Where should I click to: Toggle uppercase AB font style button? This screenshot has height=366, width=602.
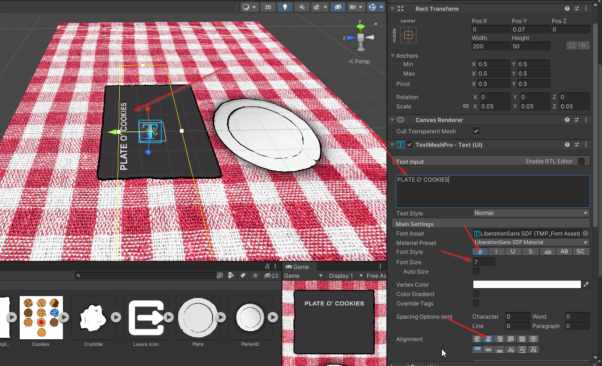coord(564,252)
